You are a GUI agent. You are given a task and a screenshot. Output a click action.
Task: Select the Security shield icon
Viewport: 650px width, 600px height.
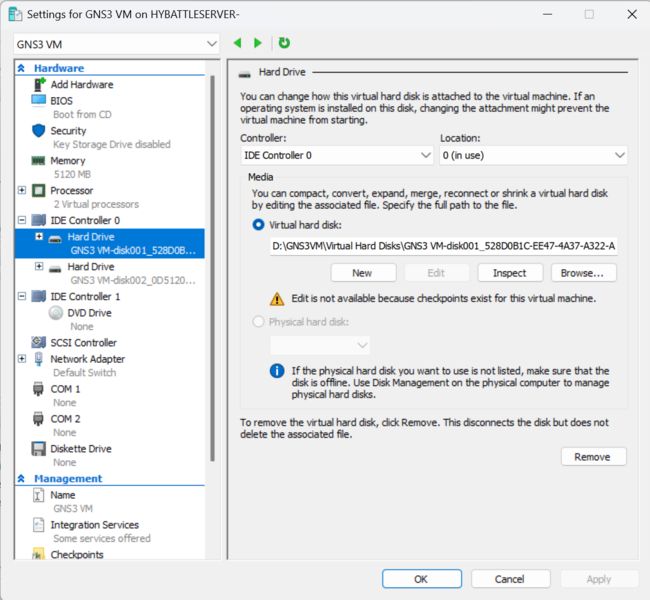(39, 131)
